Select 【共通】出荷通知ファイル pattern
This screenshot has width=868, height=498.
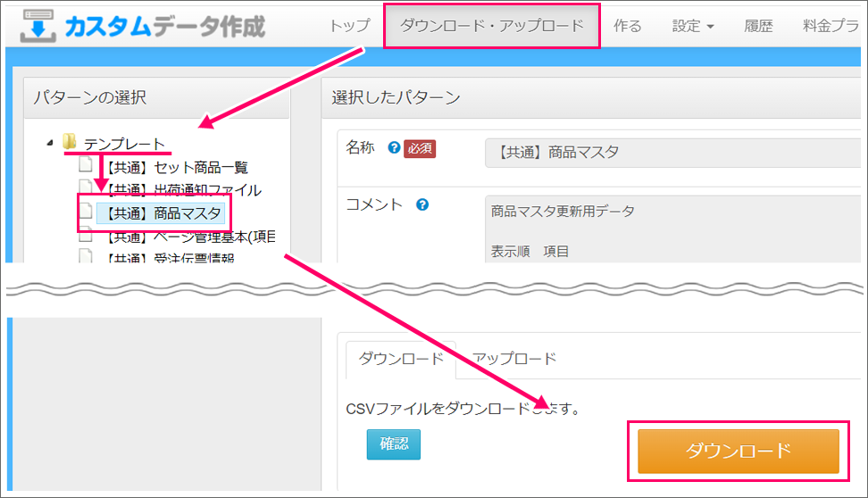[183, 190]
